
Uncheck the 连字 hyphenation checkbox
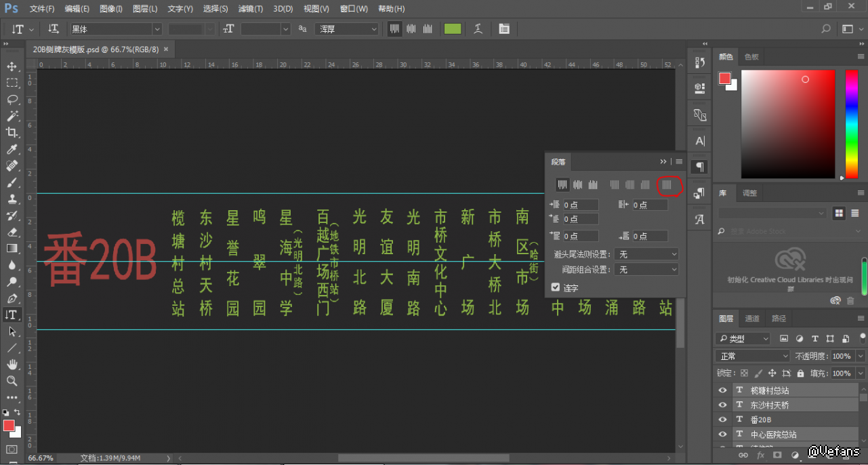556,287
